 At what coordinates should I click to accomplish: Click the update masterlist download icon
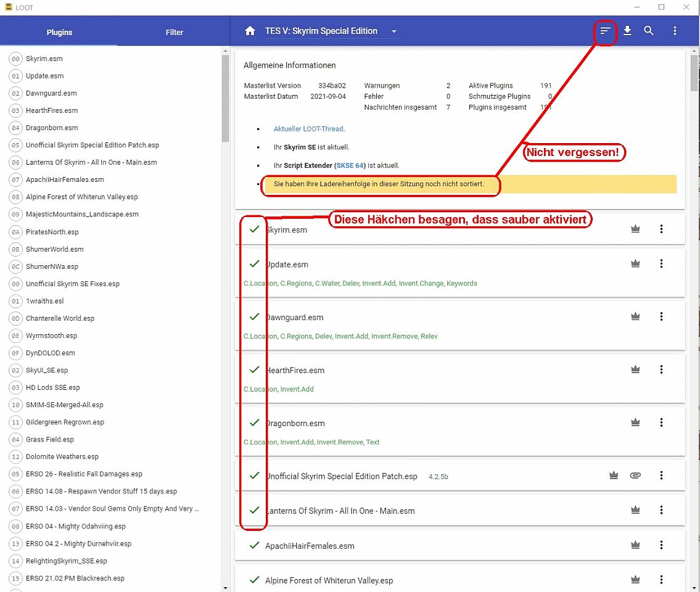627,31
